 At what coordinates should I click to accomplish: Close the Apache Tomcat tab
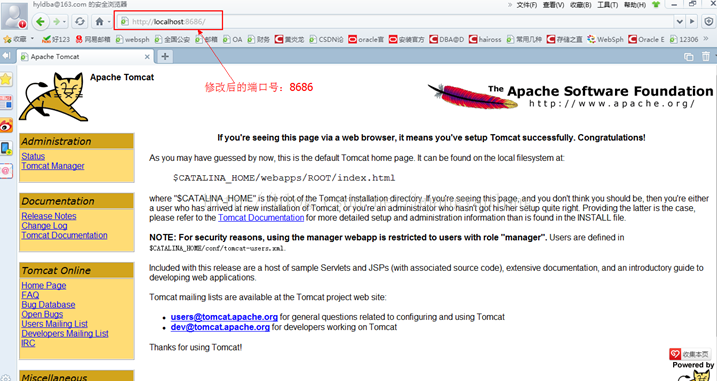pos(147,57)
